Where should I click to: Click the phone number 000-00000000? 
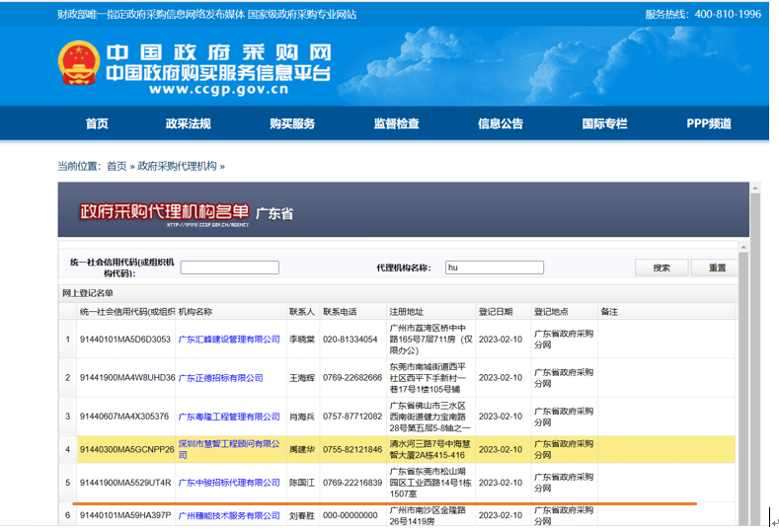coord(351,515)
